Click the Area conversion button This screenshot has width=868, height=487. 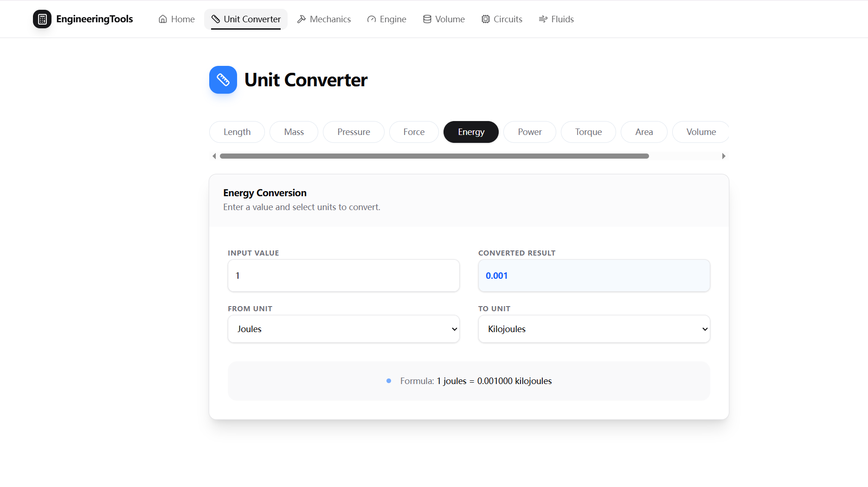[x=643, y=132]
